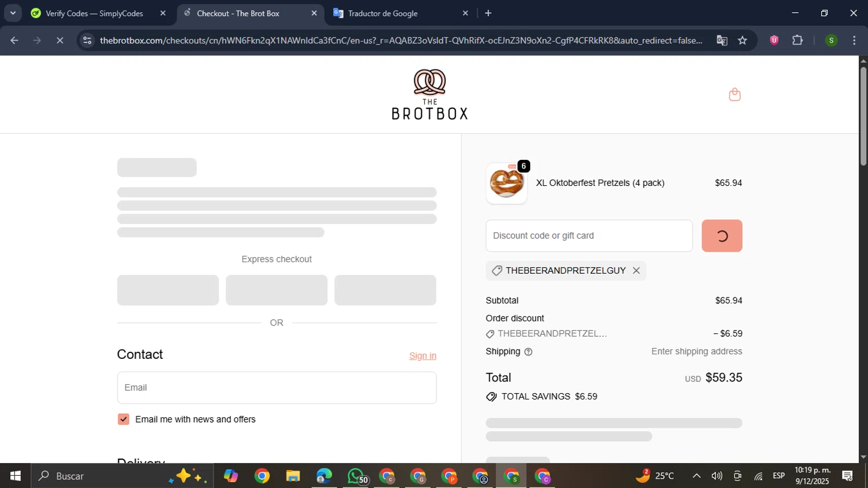Open the Extensions puzzle icon
This screenshot has width=868, height=488.
click(797, 41)
